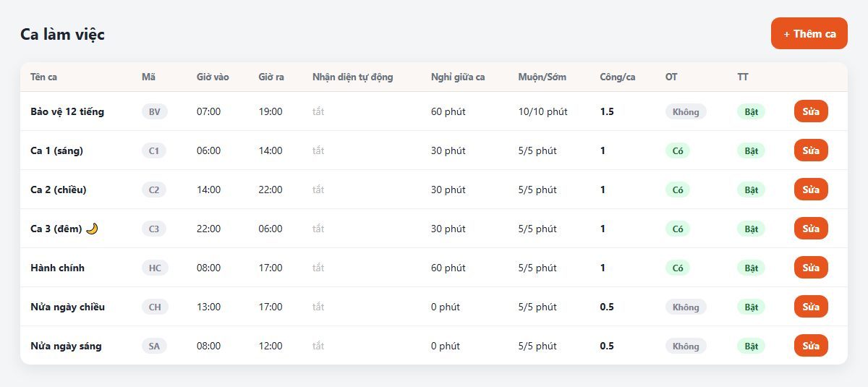Select the Nửa ngày sáng shift name
The width and height of the screenshot is (868, 387).
66,346
